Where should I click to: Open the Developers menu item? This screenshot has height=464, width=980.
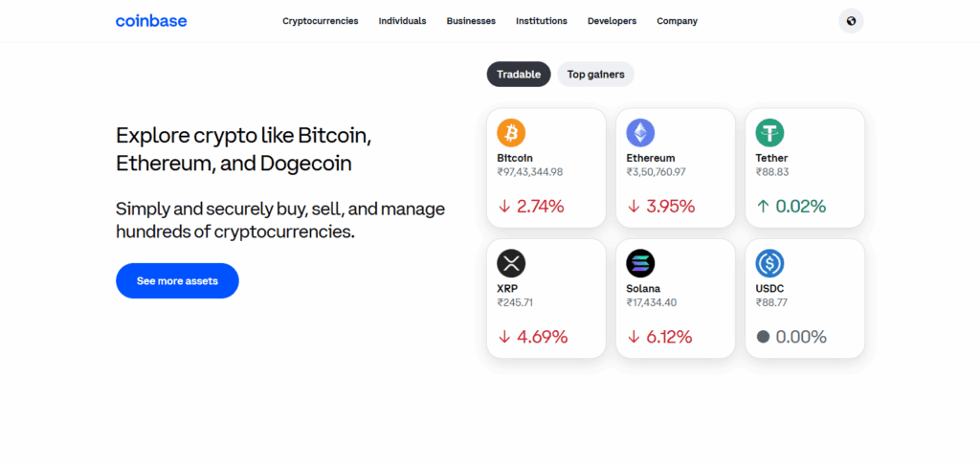tap(612, 21)
